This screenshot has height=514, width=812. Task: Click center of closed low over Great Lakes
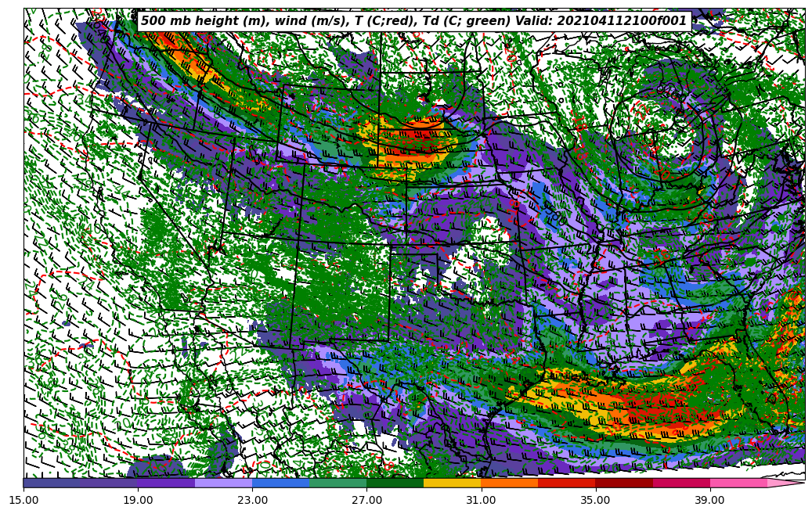666,125
